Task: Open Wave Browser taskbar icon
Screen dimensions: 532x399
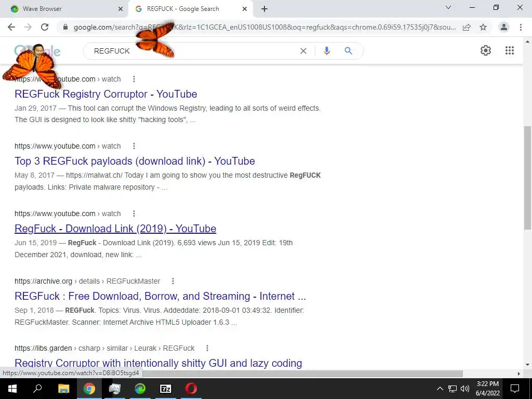Action: point(140,389)
